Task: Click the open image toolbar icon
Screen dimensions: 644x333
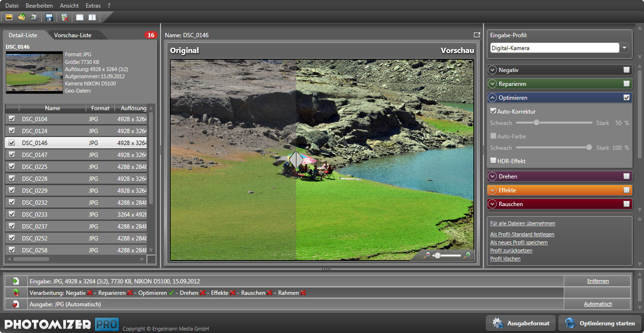Action: (9, 18)
